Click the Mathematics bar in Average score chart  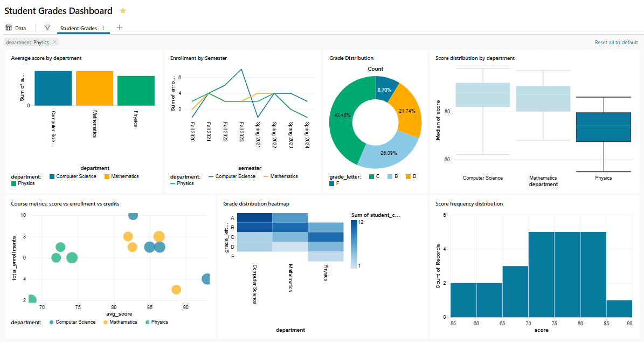click(94, 88)
